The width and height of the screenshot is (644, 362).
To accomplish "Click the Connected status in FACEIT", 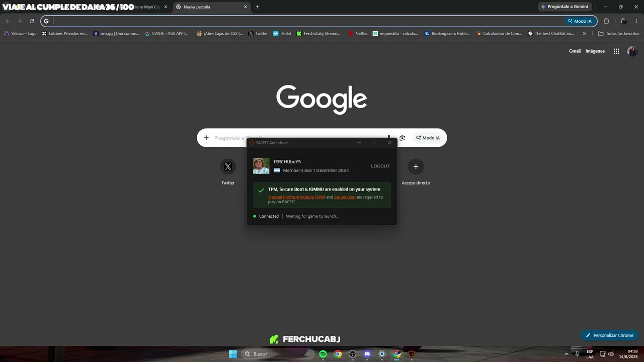I will (269, 216).
